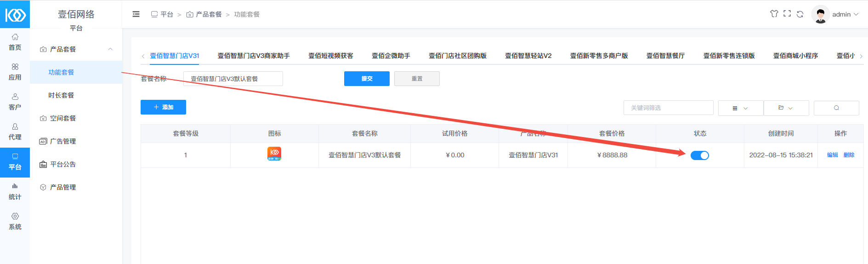Click the admin avatar picture
The height and width of the screenshot is (264, 868).
pos(820,14)
